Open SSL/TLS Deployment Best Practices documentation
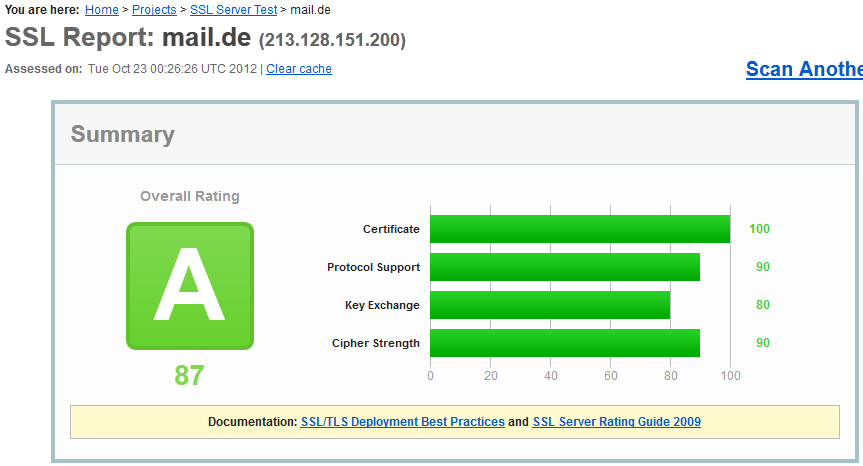The height and width of the screenshot is (466, 863). click(402, 422)
